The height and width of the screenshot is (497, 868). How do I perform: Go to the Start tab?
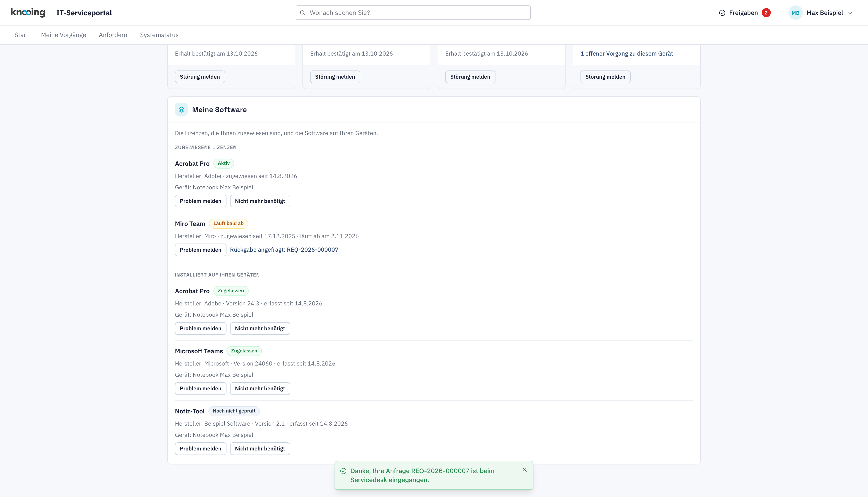tap(21, 35)
